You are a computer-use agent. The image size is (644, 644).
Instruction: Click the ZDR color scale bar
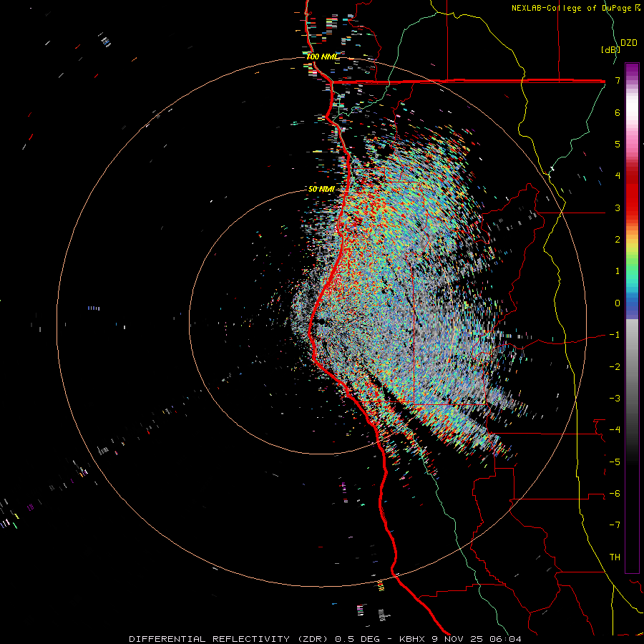[x=632, y=318]
